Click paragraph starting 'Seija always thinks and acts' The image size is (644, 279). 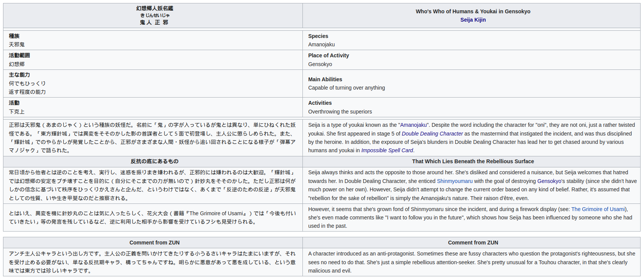tap(472, 185)
